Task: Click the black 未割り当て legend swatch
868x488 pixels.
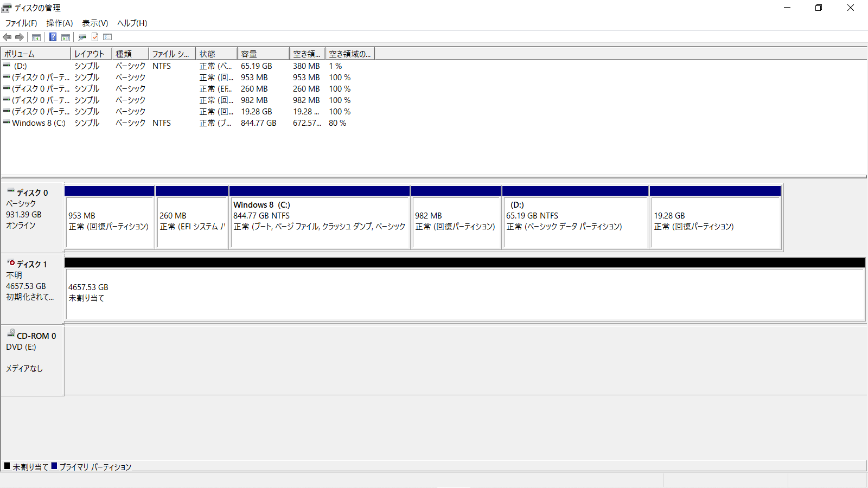Action: click(7, 466)
